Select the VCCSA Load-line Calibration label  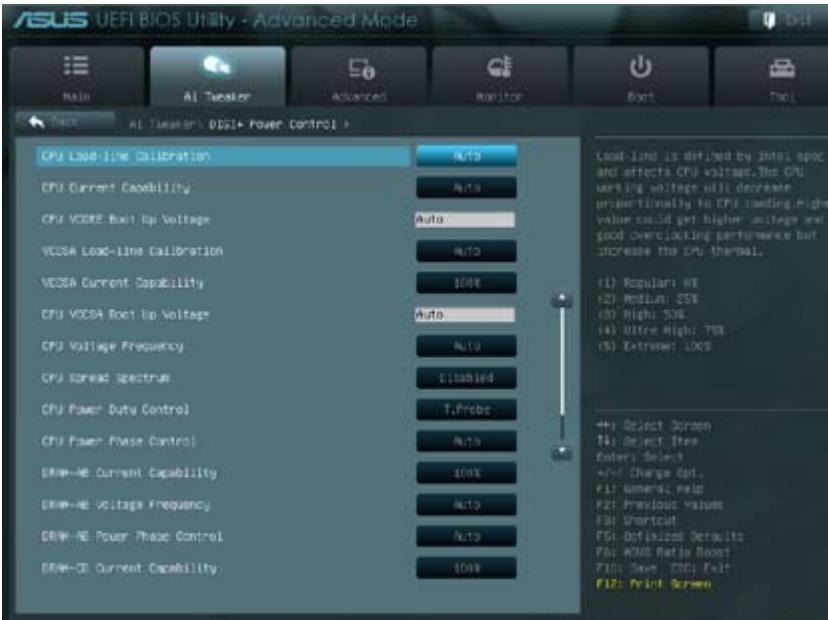tap(132, 251)
